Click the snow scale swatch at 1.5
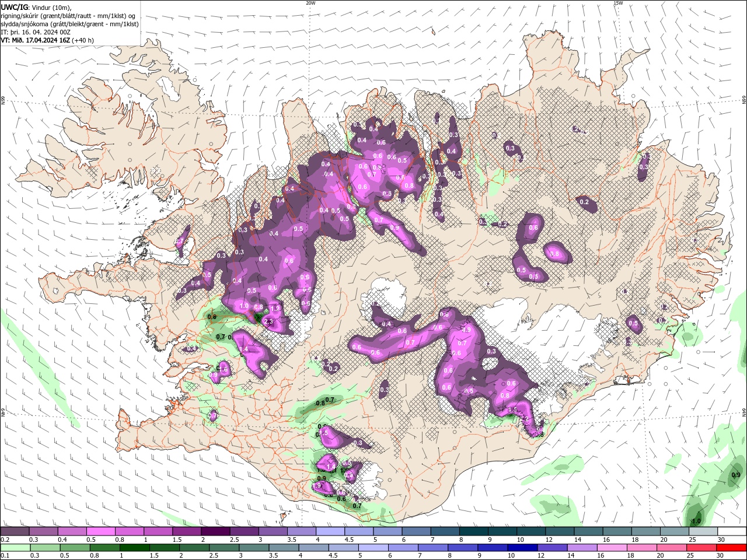747x560 pixels. (x=187, y=531)
